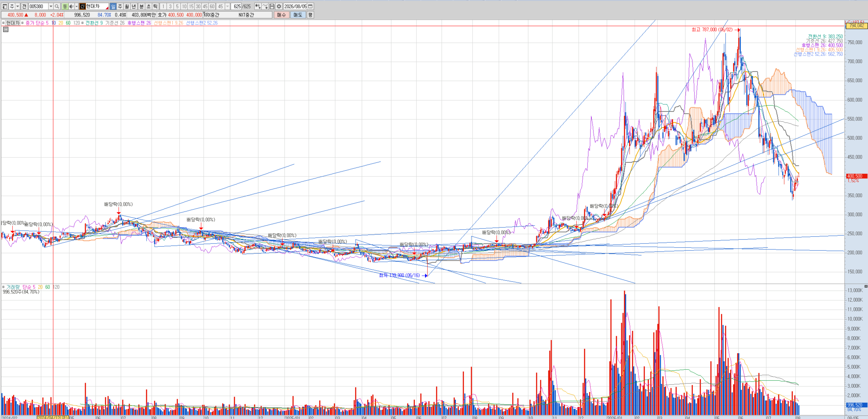868x419 pixels.
Task: Toggle the 현대차 price legend marker
Action: [3, 23]
